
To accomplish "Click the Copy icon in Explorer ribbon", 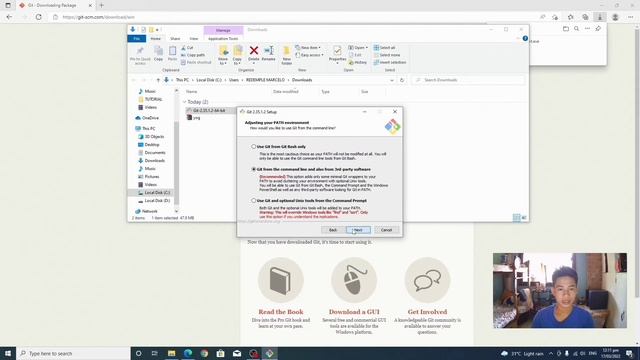I will (158, 53).
